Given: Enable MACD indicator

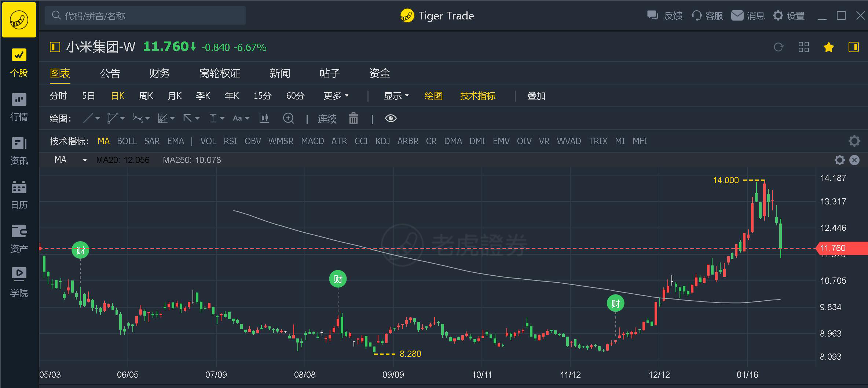Looking at the screenshot, I should coord(312,141).
